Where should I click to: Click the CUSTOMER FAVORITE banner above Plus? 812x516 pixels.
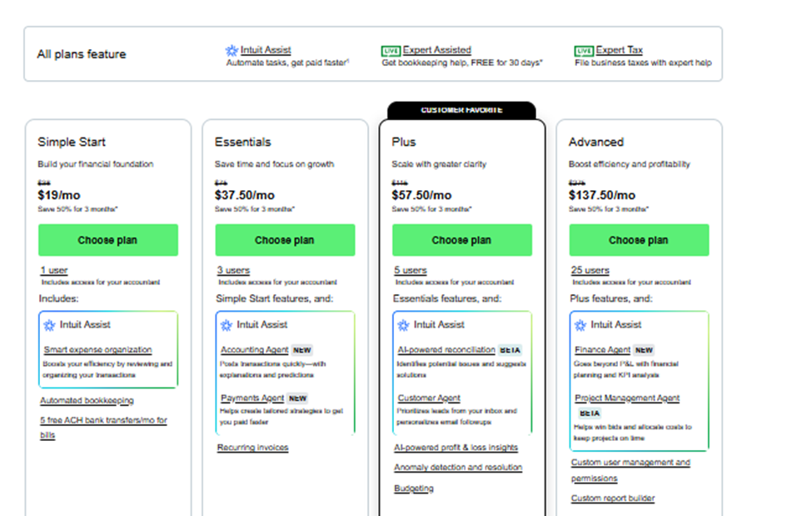coord(462,108)
